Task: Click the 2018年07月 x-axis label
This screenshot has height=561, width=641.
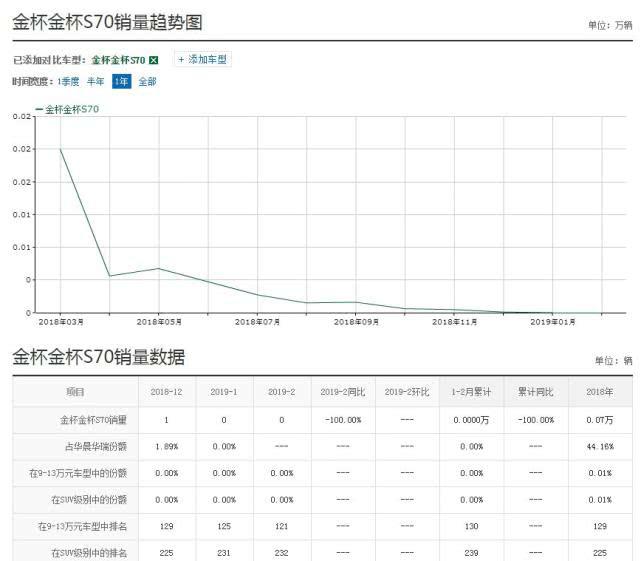Action: (257, 322)
